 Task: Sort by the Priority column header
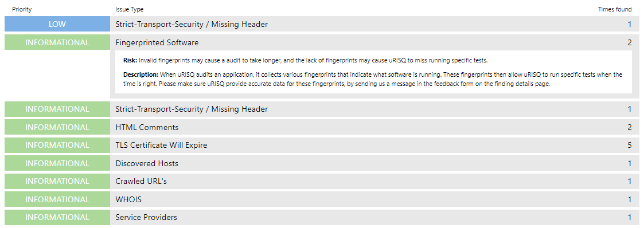tap(22, 9)
